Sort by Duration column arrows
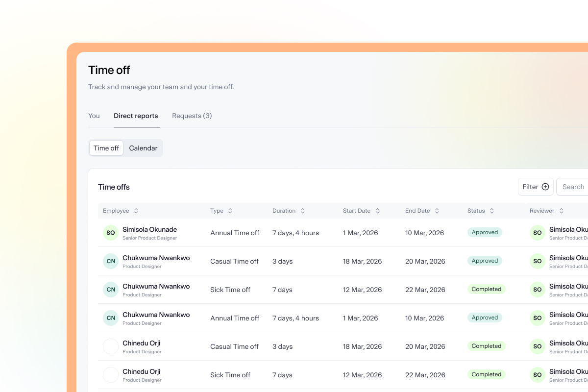Image resolution: width=588 pixels, height=392 pixels. (303, 211)
